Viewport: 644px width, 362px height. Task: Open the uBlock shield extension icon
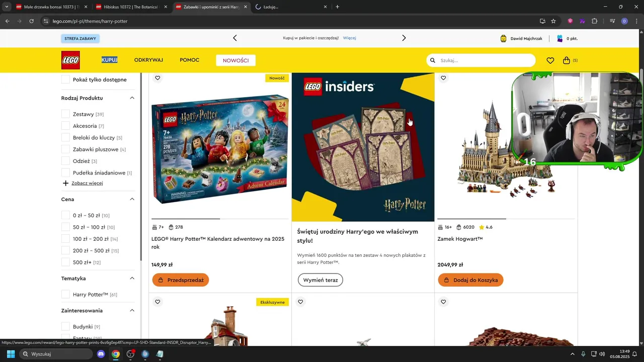[570, 21]
